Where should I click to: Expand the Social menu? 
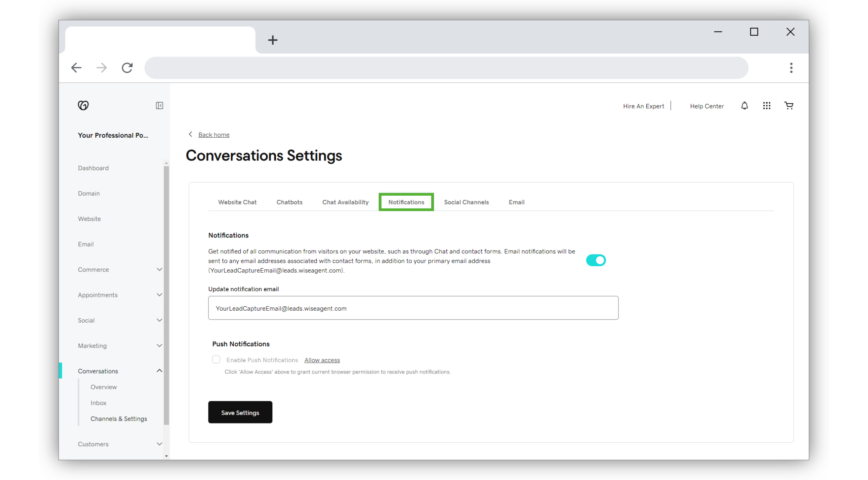click(159, 320)
